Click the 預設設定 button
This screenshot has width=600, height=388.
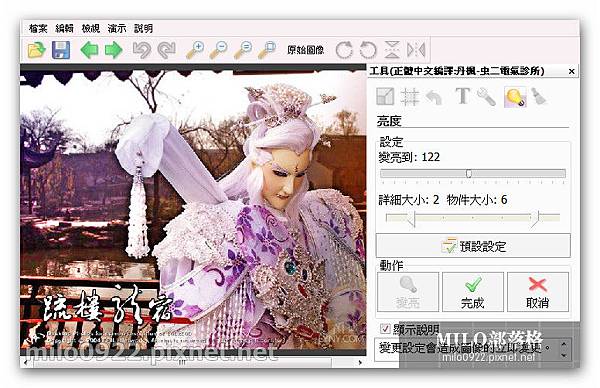473,246
